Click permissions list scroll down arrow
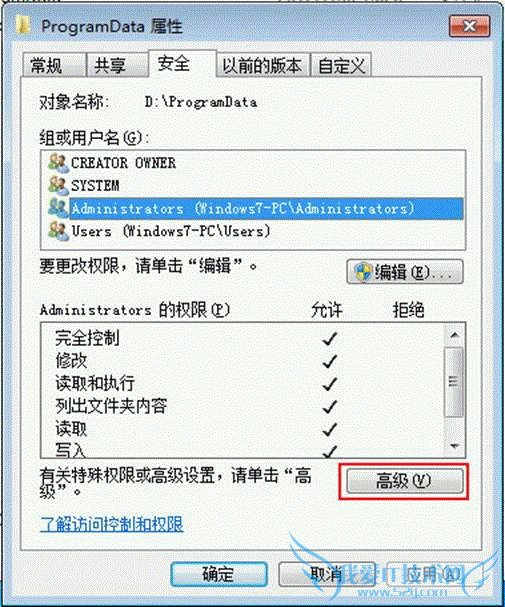This screenshot has height=607, width=505. click(455, 446)
